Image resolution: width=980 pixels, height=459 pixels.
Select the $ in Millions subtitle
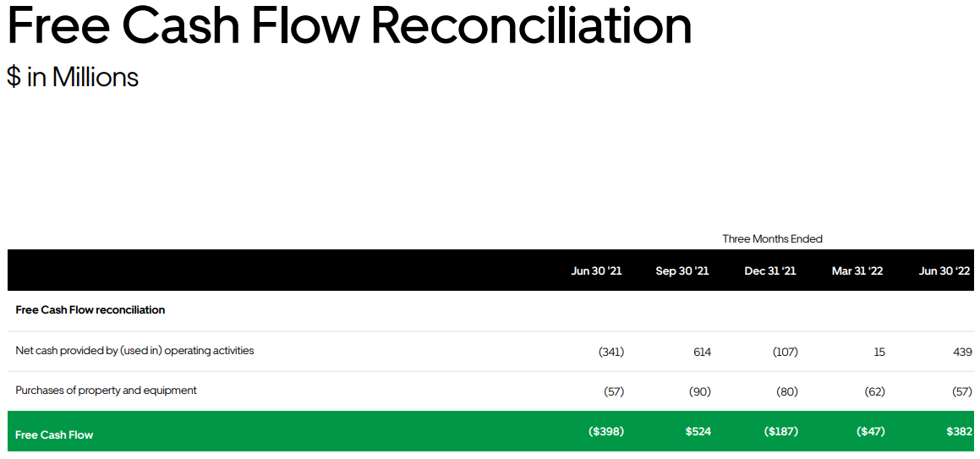pos(73,78)
